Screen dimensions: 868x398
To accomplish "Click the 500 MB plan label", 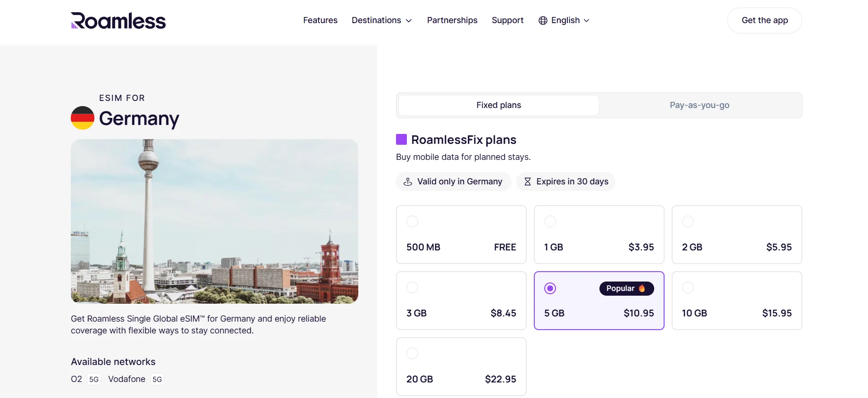I will point(423,247).
